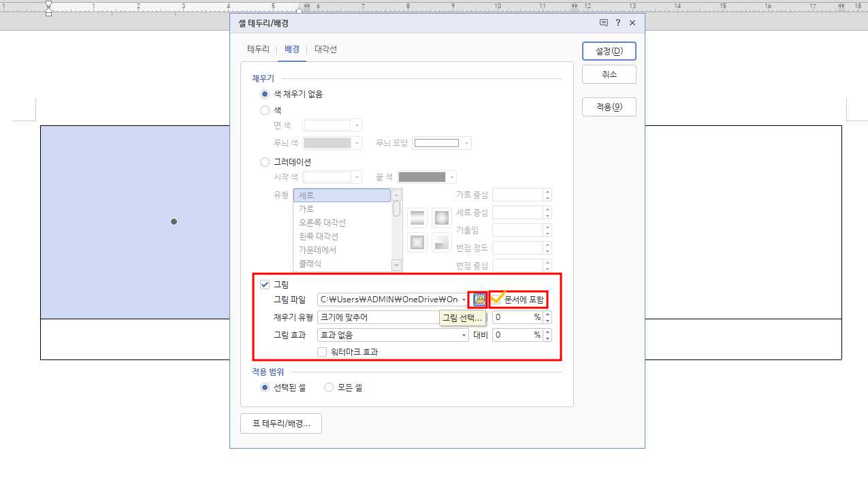Click the 번짐 중심 value field
The image size is (868, 497).
tap(518, 266)
